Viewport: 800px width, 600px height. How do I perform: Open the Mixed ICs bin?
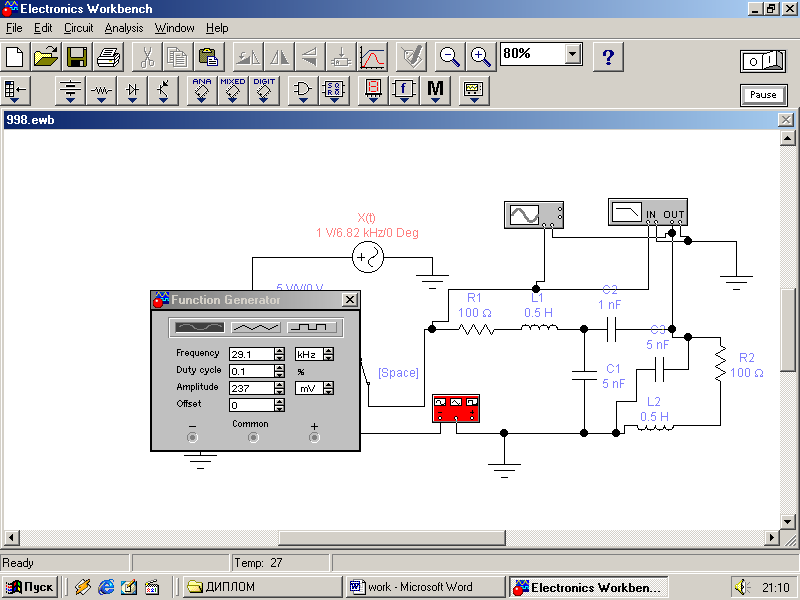point(233,91)
